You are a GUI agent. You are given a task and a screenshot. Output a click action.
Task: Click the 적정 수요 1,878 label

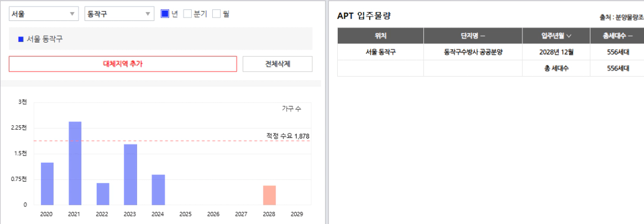pos(288,136)
